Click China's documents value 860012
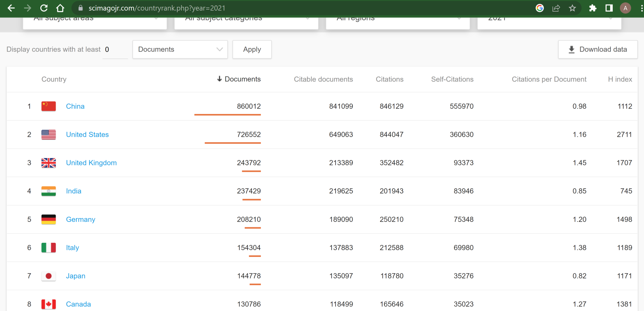 [249, 106]
